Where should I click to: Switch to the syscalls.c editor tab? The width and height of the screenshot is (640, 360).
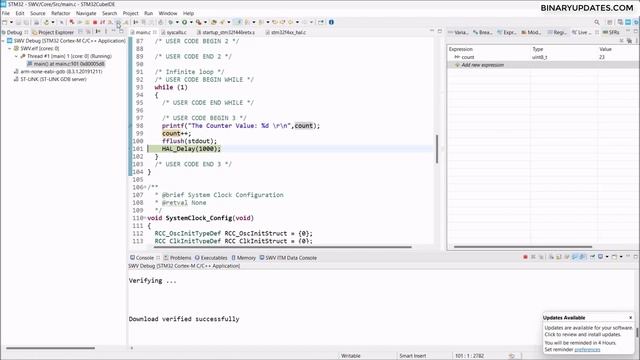173,32
